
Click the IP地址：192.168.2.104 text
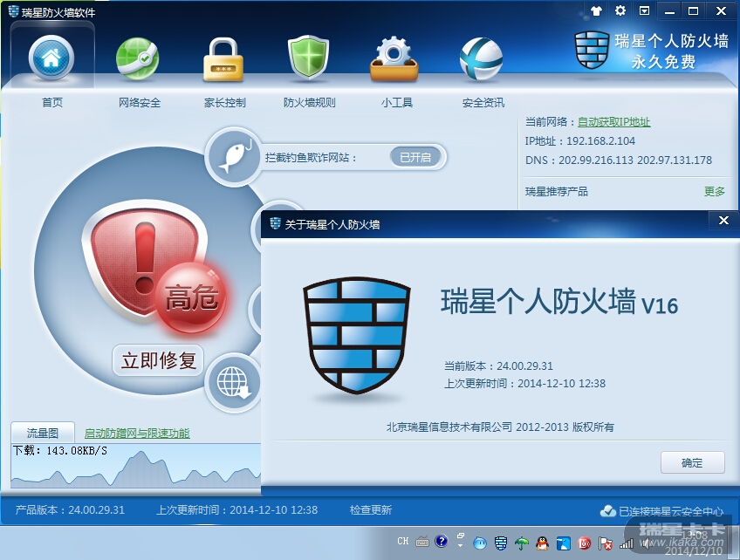click(580, 141)
